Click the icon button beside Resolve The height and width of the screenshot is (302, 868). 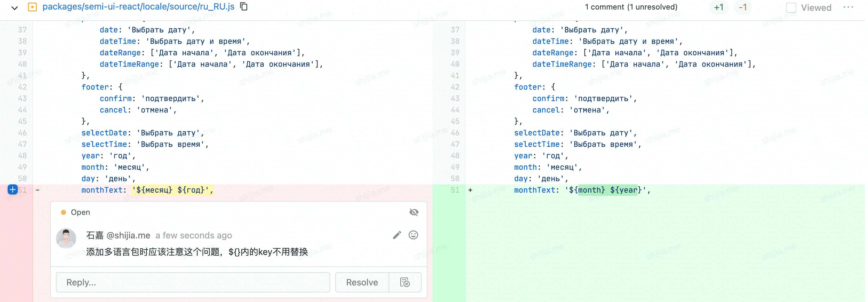pos(405,282)
